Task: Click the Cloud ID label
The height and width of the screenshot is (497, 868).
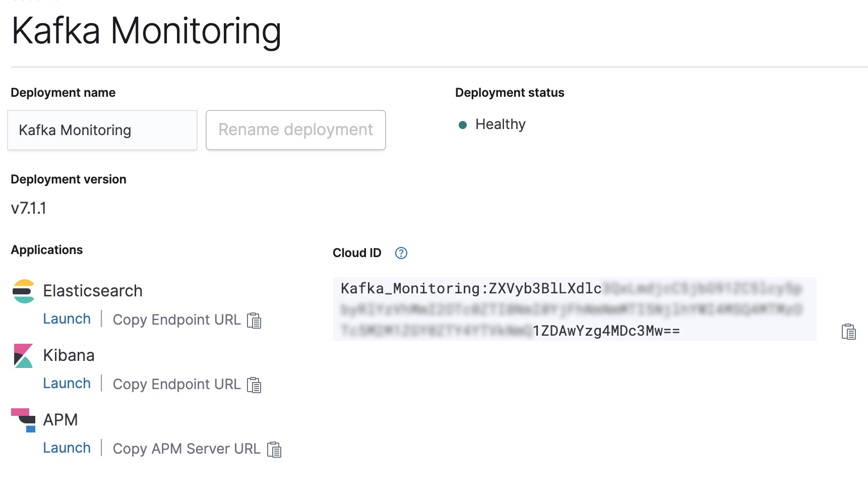Action: coord(357,253)
